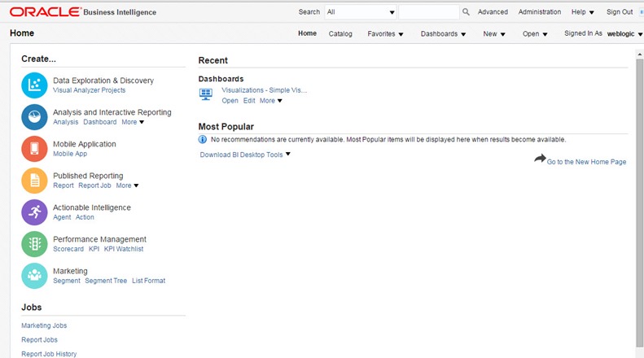
Task: Open the Visualizations - Simple Vis... dashboard
Action: click(264, 90)
